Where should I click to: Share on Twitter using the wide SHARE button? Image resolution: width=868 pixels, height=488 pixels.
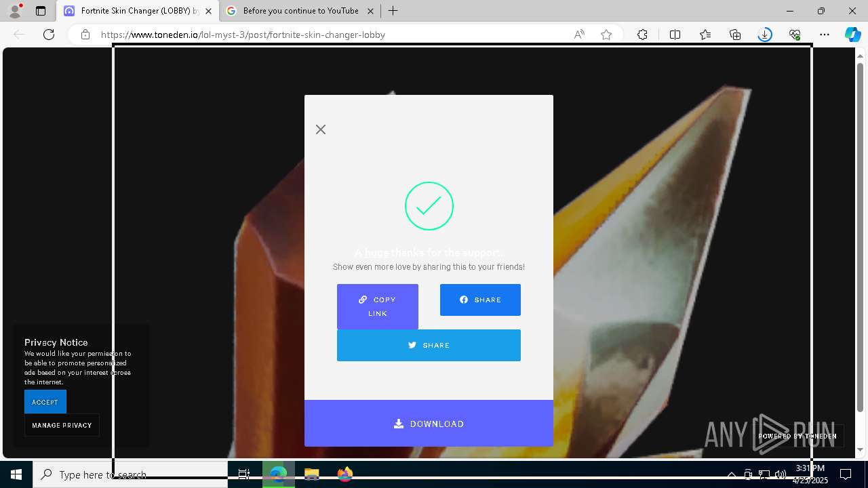click(429, 345)
